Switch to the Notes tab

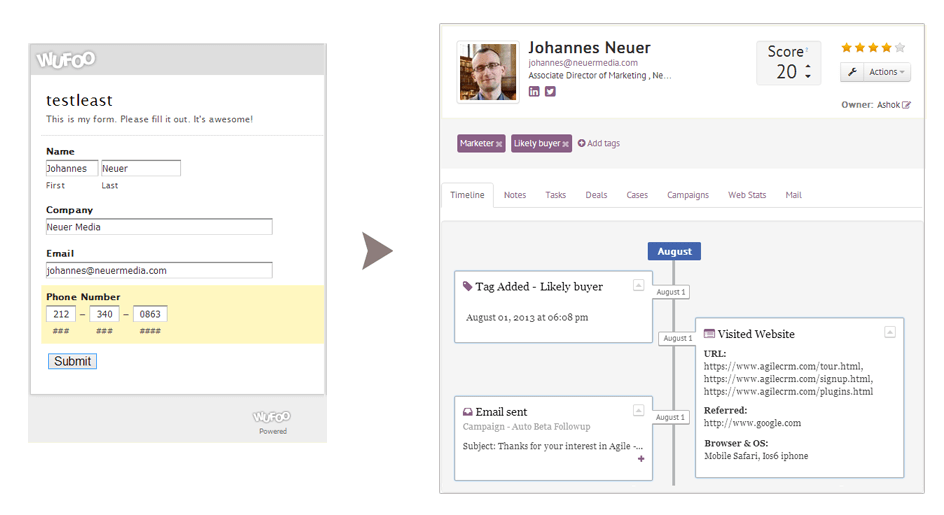tap(515, 195)
